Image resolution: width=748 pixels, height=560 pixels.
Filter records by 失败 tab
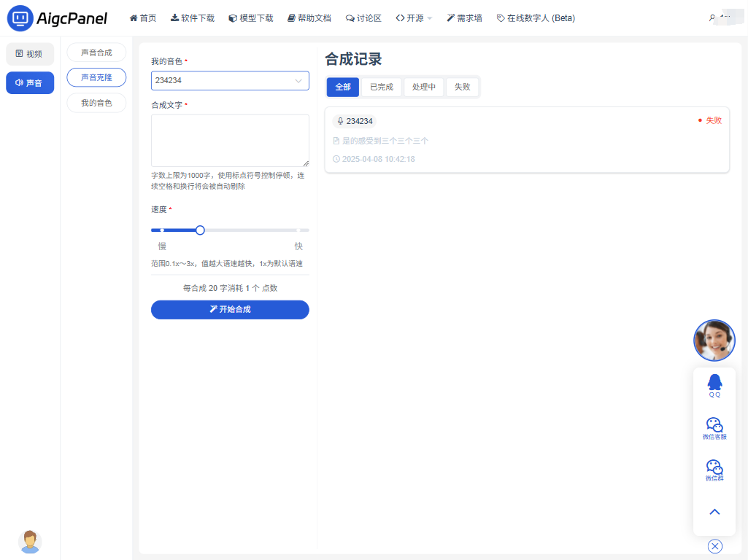(462, 87)
